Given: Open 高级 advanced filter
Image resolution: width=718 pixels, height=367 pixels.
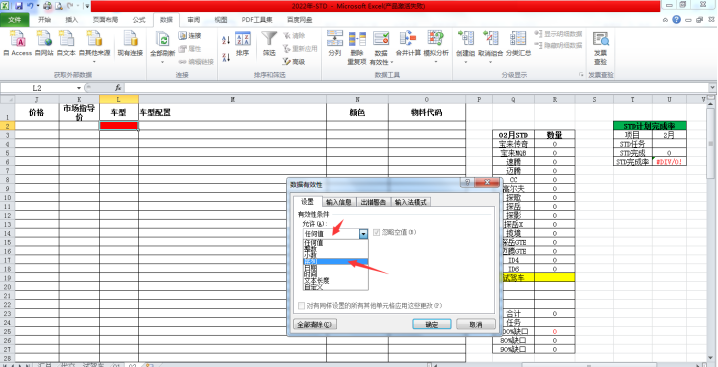Looking at the screenshot, I should tap(294, 61).
